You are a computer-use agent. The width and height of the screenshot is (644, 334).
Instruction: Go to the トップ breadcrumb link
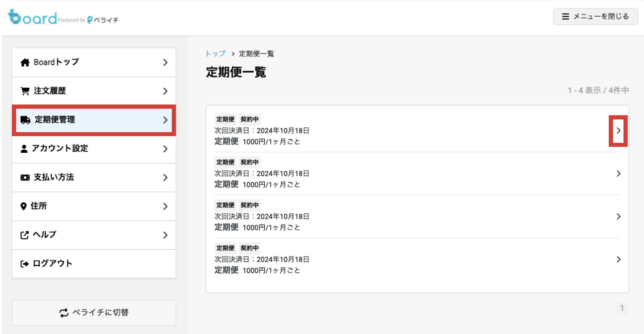pos(215,54)
